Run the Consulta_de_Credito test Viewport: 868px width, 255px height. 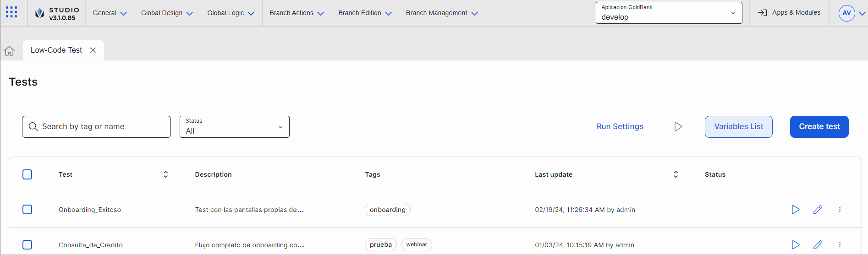(x=795, y=245)
